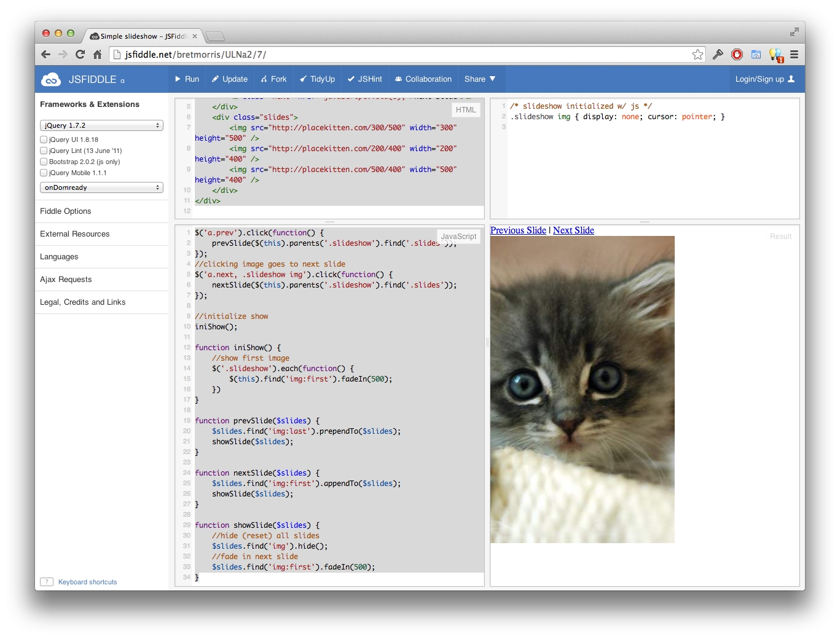Open the Fiddle Options section
Viewport: 840px width, 639px height.
pos(66,211)
